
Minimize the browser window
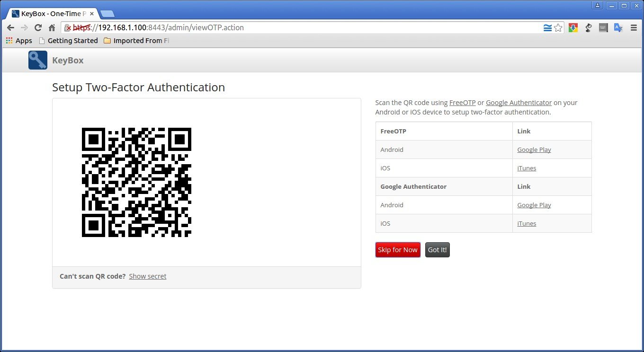click(x=612, y=5)
